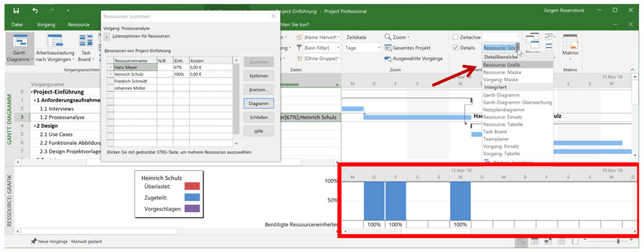Image resolution: width=644 pixels, height=252 pixels.
Task: Expand Listenoptionen für Ressourcen
Action: click(x=107, y=37)
